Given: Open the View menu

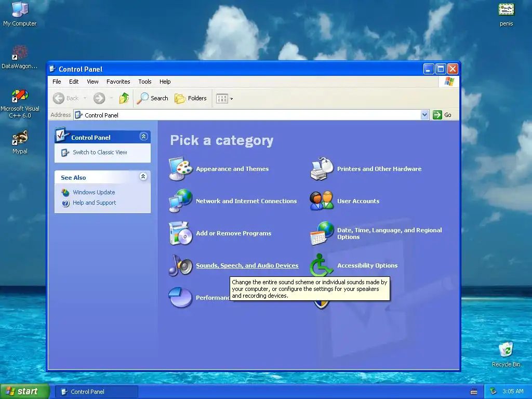Looking at the screenshot, I should [92, 82].
